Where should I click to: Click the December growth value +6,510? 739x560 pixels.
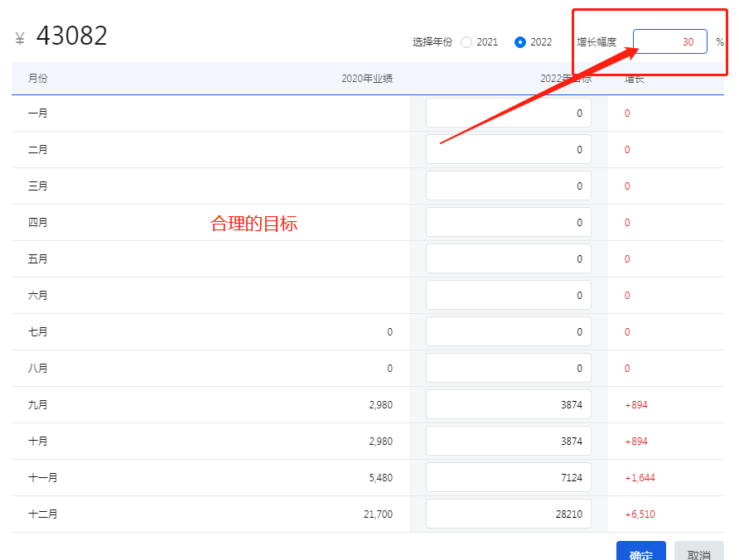(x=640, y=514)
